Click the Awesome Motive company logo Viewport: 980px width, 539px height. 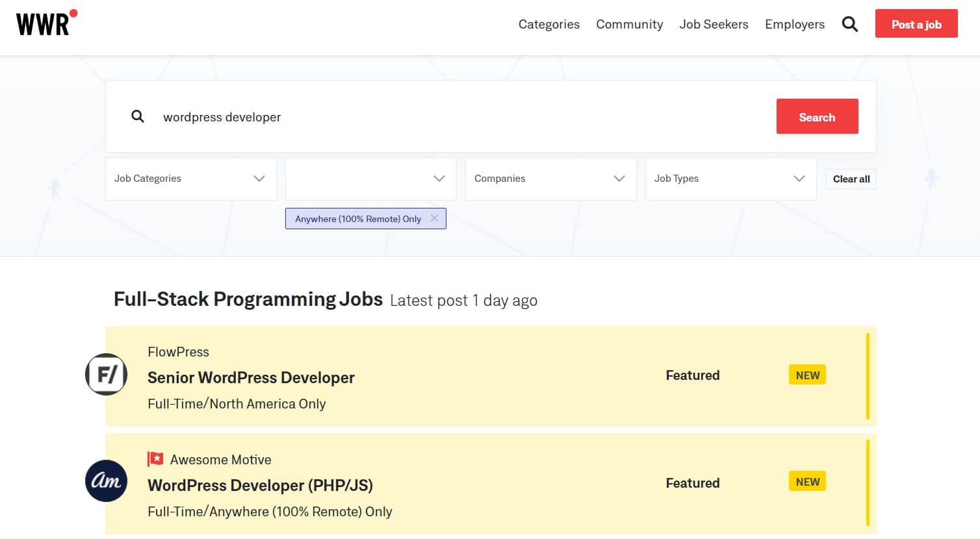click(x=106, y=481)
